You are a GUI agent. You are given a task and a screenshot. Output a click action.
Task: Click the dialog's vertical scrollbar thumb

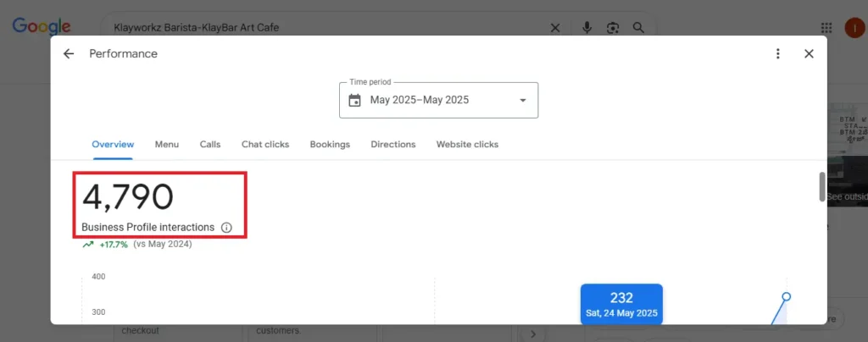click(822, 187)
